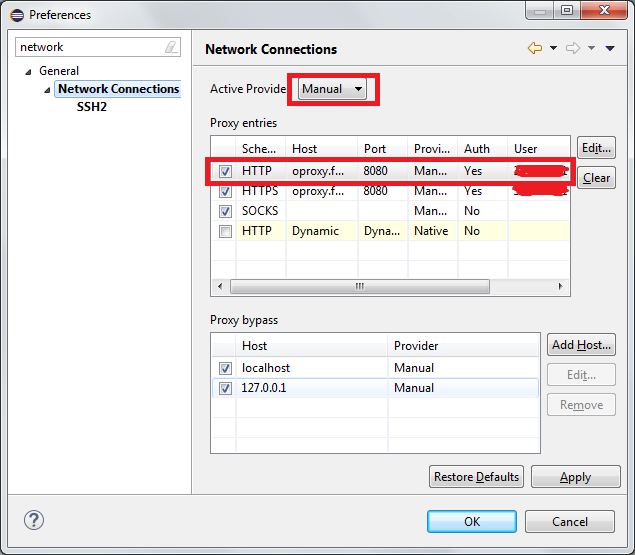The height and width of the screenshot is (555, 635).
Task: Click the proxy entries Edit button
Action: pos(596,148)
